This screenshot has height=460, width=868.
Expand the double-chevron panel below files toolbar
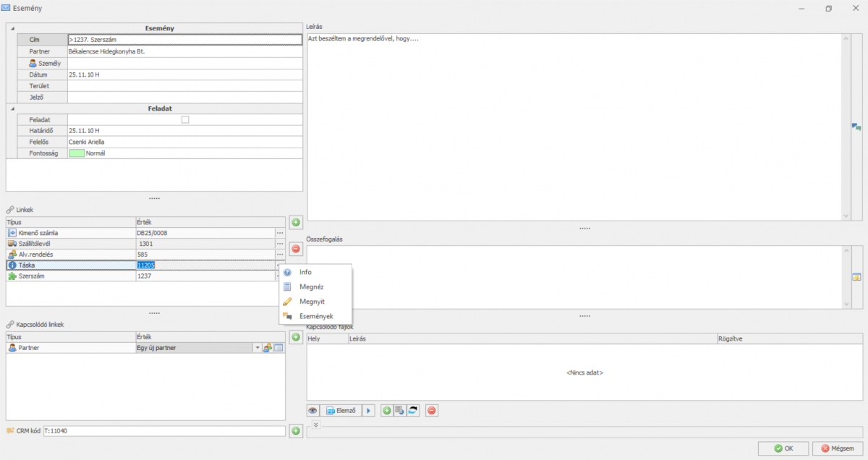[316, 425]
